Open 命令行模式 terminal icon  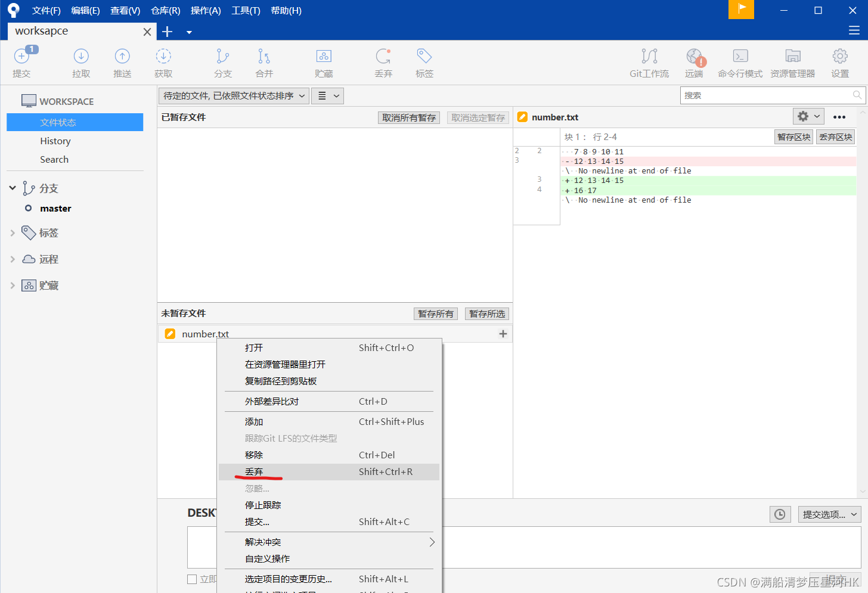pyautogui.click(x=740, y=56)
